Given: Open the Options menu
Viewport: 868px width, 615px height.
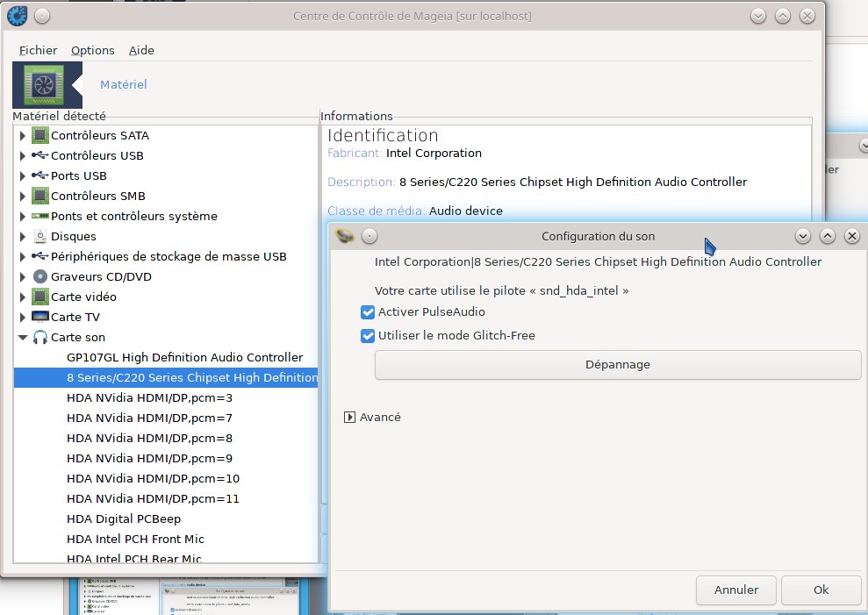Looking at the screenshot, I should (92, 50).
